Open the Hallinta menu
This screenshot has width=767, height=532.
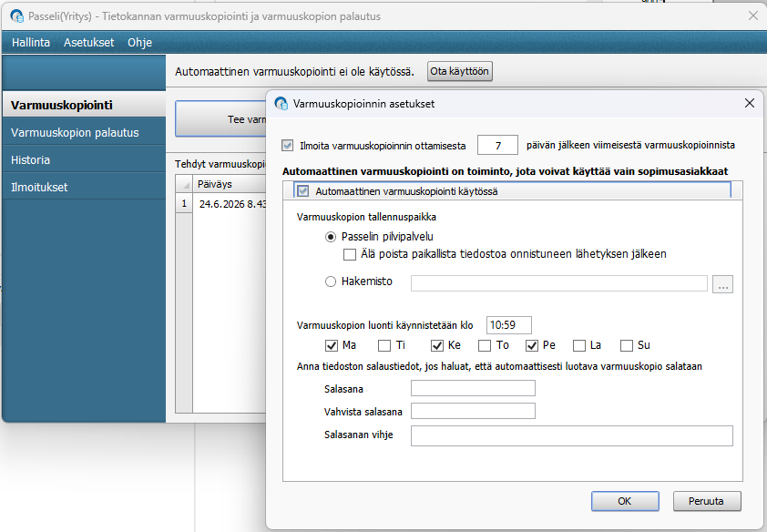(x=31, y=43)
